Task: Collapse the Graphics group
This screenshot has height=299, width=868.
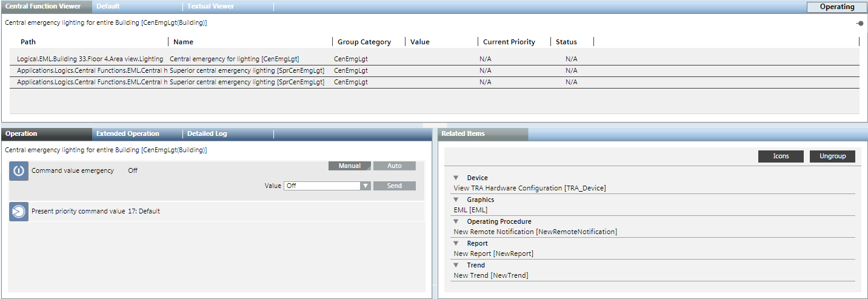Action: 456,200
